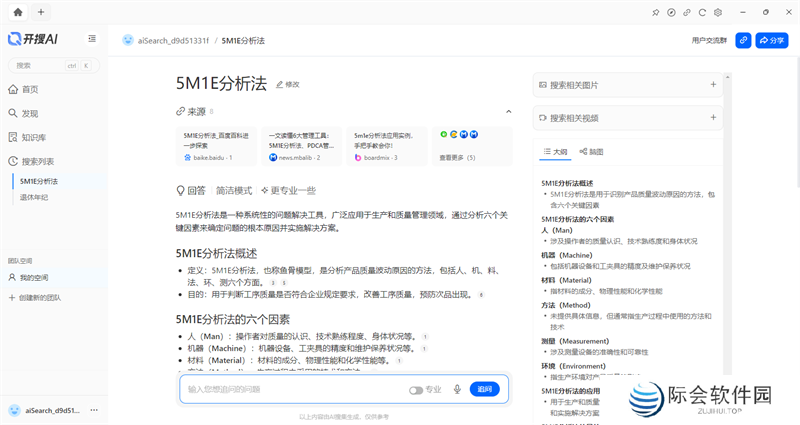
Task: Open the compass explore icon in title bar
Action: click(672, 12)
